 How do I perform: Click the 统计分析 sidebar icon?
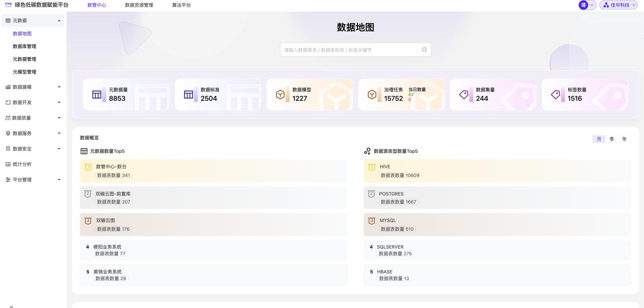tap(8, 164)
